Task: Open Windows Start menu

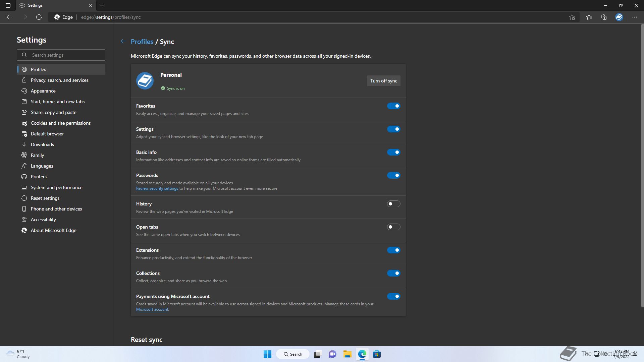Action: (x=267, y=354)
